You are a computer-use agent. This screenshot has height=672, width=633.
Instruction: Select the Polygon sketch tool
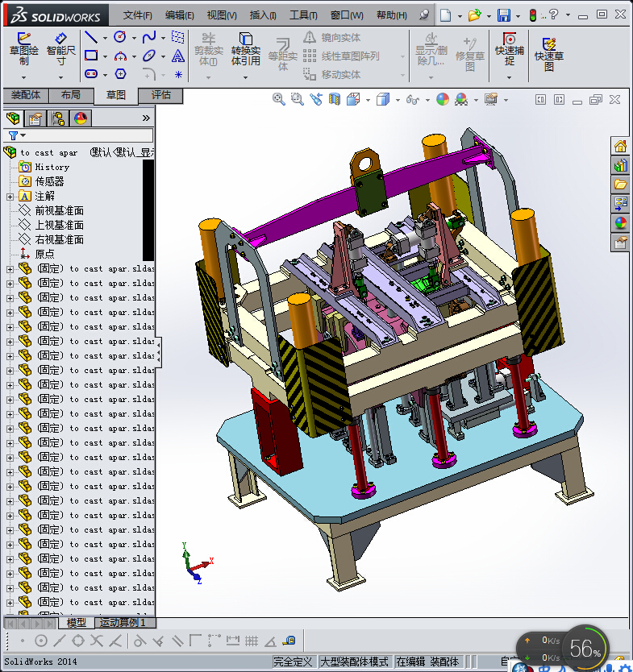(120, 73)
